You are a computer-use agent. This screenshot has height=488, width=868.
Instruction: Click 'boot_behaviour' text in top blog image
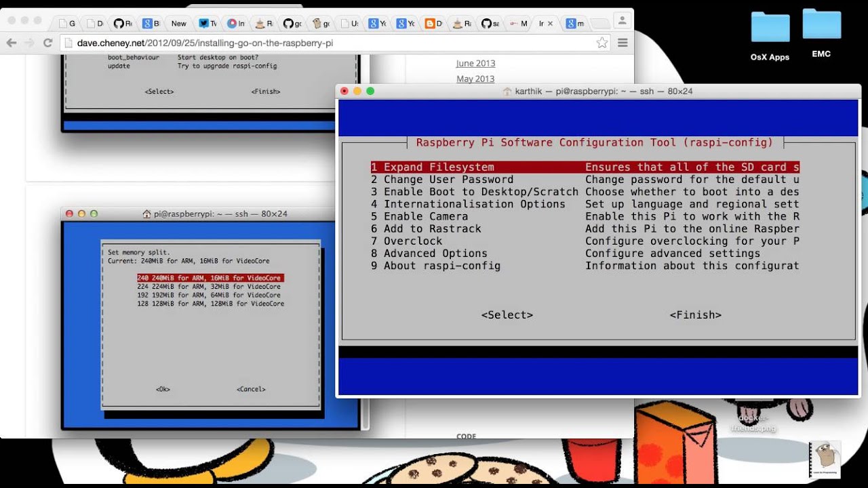134,58
